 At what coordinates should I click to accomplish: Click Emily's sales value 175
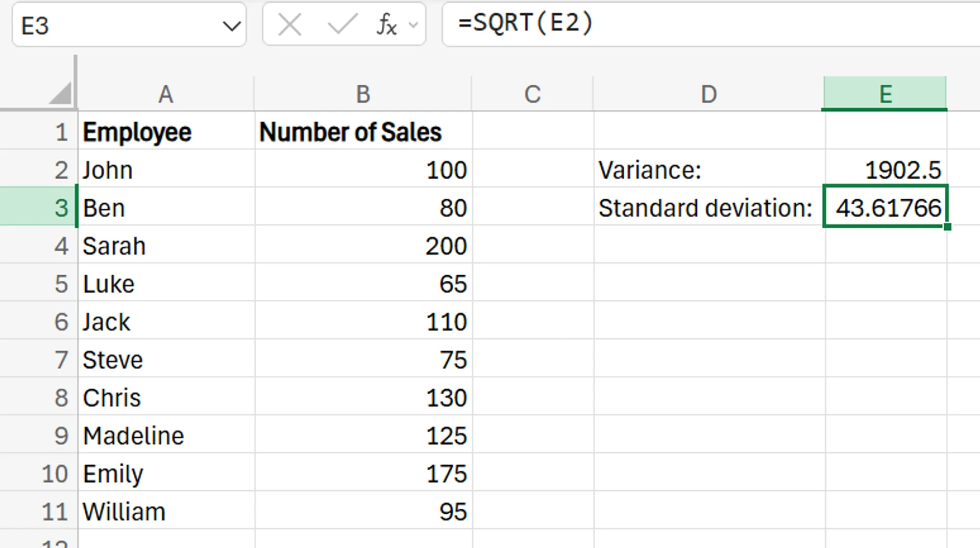tap(363, 473)
